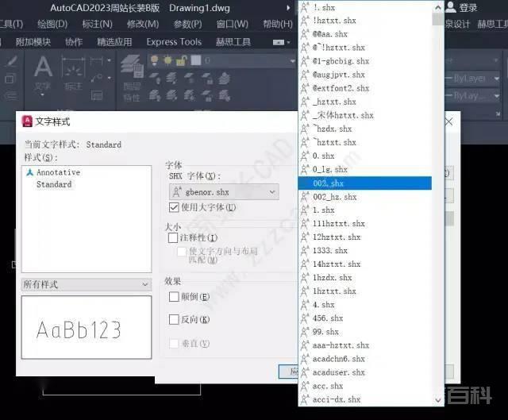508x420 pixels.
Task: Click the font list scroll-down arrow
Action: tap(438, 400)
